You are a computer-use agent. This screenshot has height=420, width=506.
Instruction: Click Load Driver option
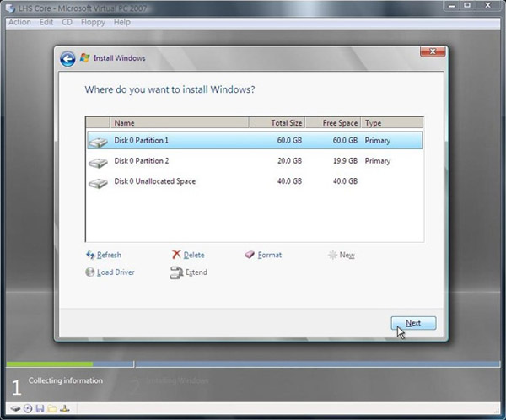coord(115,272)
